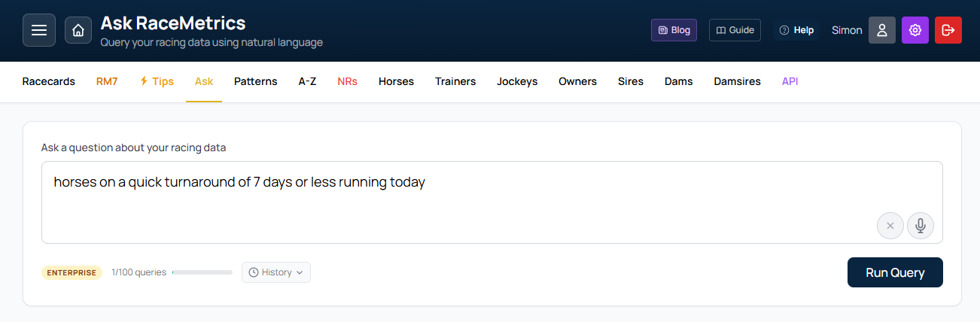Open the Guide page

click(735, 30)
